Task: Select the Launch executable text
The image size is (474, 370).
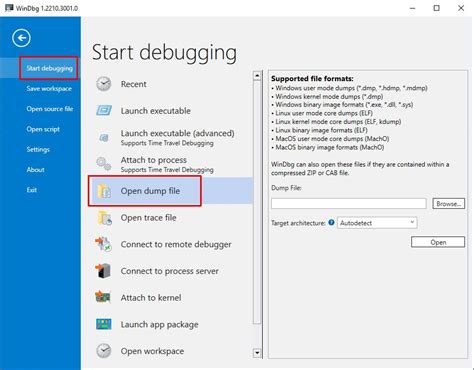Action: (156, 111)
